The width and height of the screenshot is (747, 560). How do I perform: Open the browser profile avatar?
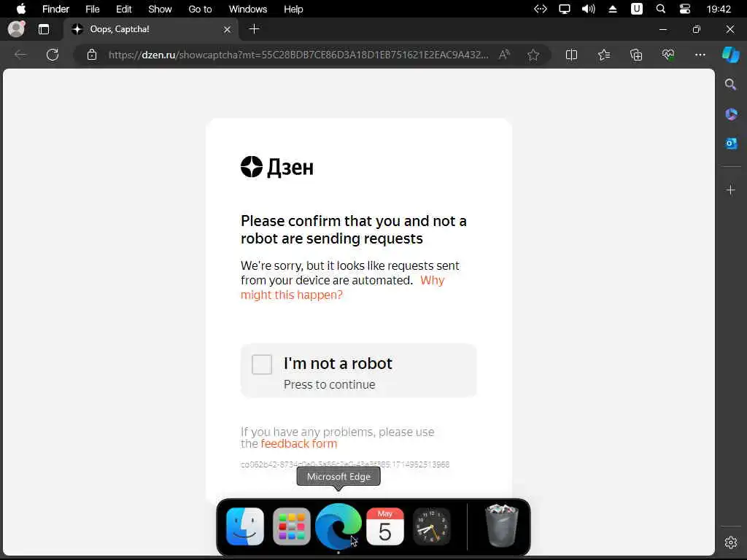(17, 29)
